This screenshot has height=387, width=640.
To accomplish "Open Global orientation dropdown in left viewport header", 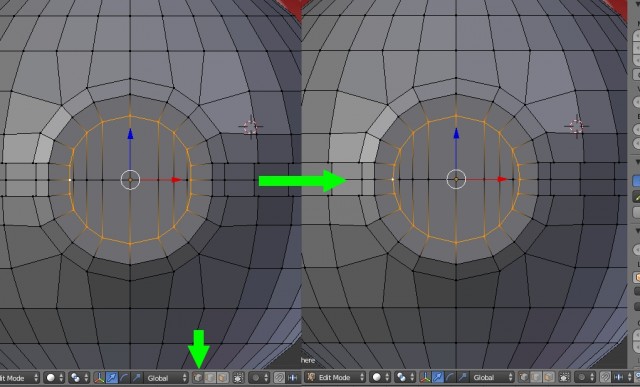I will [x=165, y=378].
